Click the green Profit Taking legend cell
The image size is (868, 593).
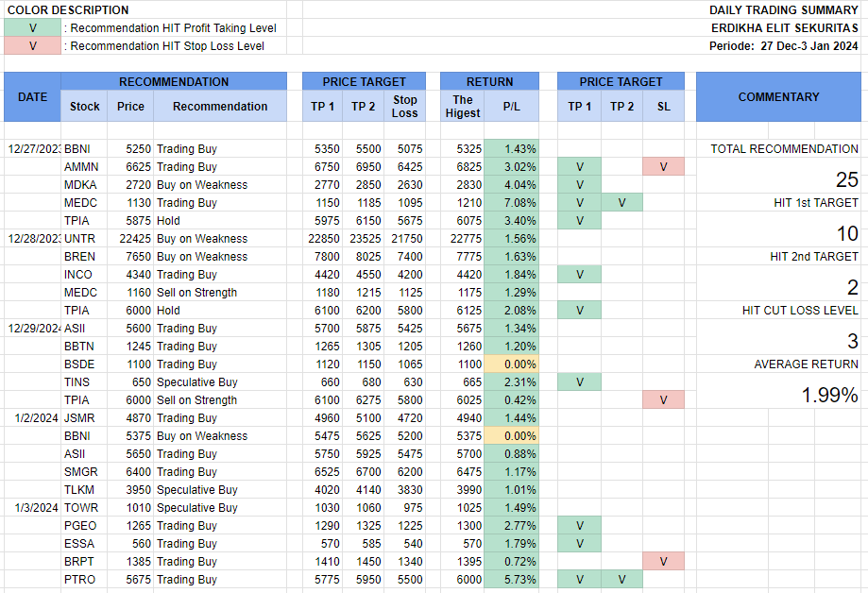32,28
